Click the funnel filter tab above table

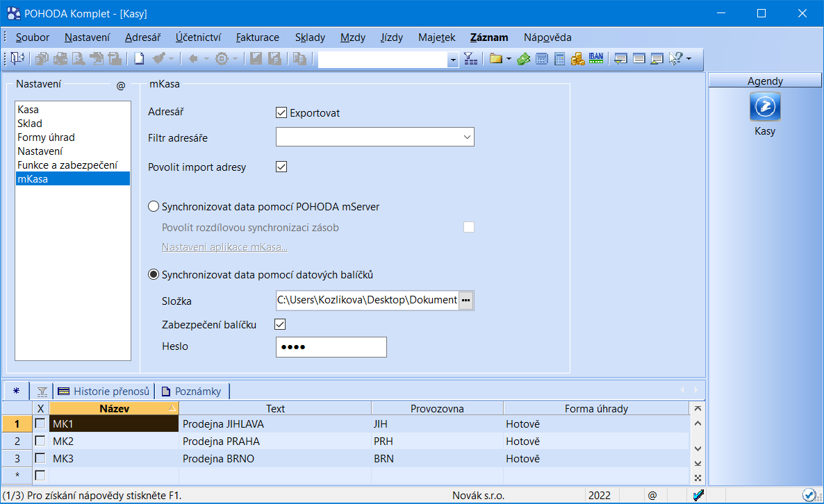(x=42, y=392)
